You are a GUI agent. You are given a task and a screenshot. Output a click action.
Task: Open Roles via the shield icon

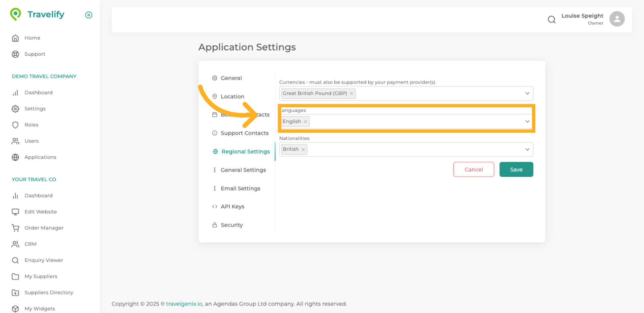[x=15, y=125]
